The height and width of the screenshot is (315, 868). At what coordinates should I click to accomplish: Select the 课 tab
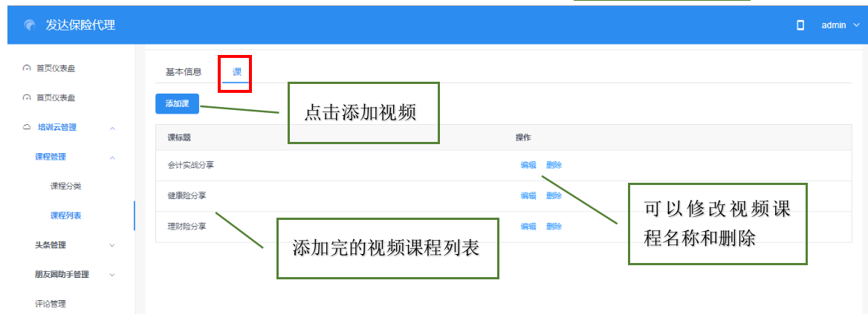tap(236, 72)
